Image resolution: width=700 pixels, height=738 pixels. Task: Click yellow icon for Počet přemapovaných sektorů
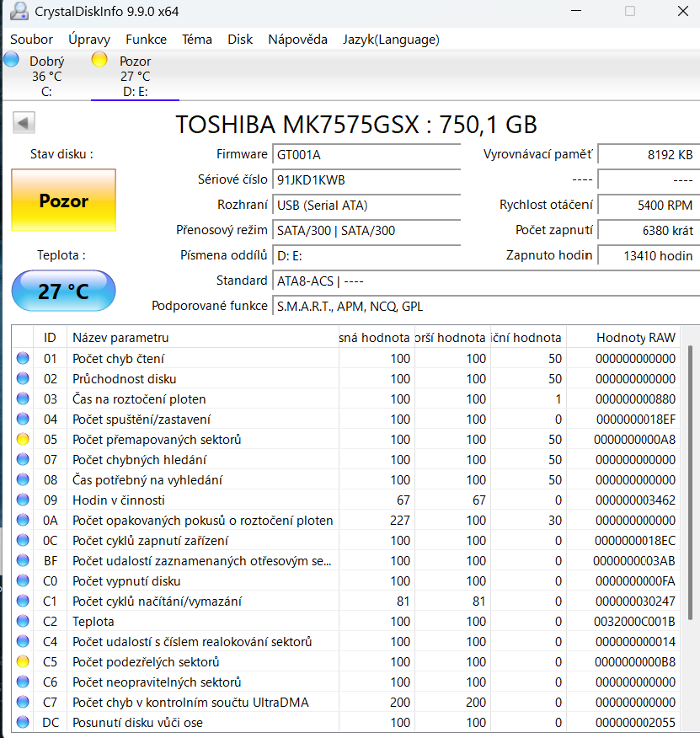(x=23, y=439)
